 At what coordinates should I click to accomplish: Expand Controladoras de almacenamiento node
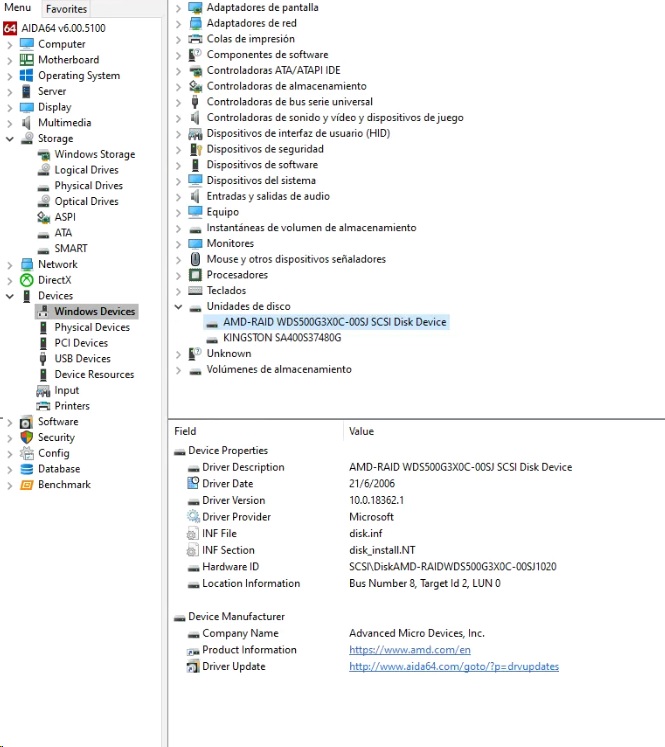(178, 87)
